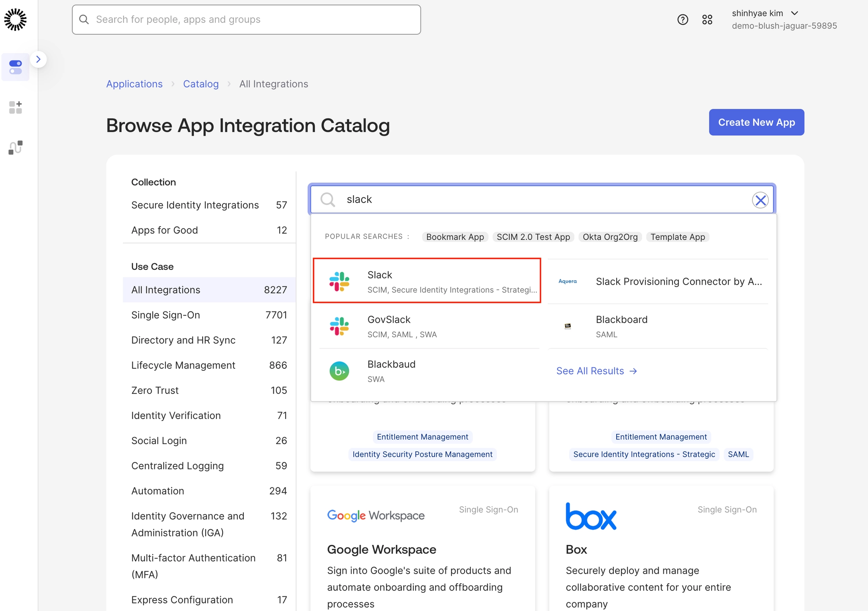Select the Slack search result
Viewport: 868px width, 611px height.
point(427,281)
